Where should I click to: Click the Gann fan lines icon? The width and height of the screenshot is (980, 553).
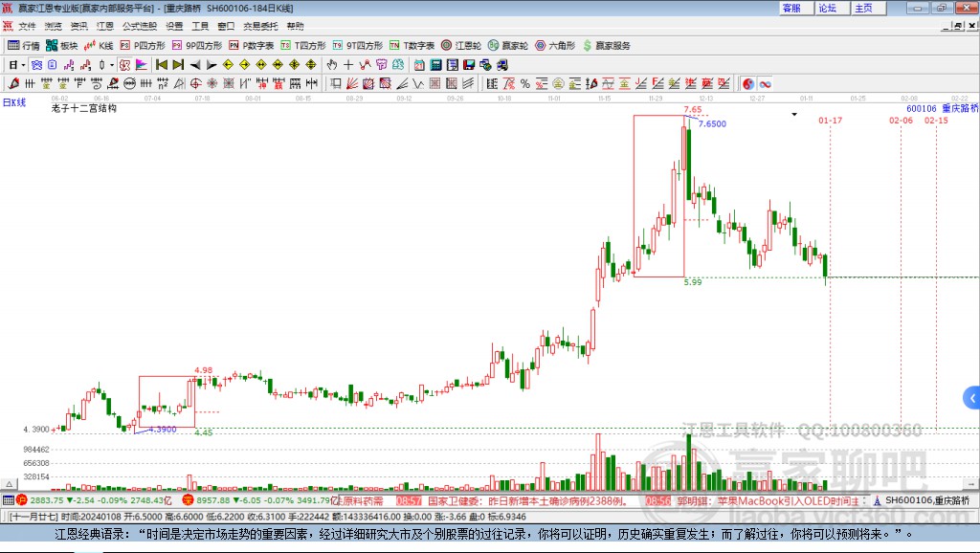(352, 84)
